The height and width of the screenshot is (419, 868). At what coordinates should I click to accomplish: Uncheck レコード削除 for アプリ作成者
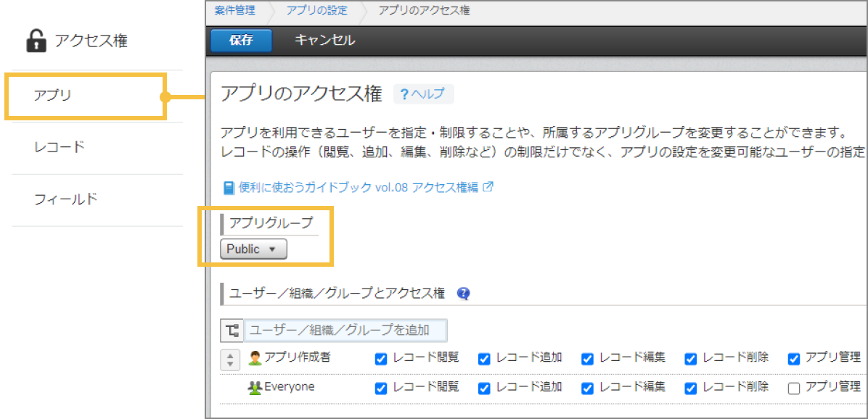pos(690,359)
